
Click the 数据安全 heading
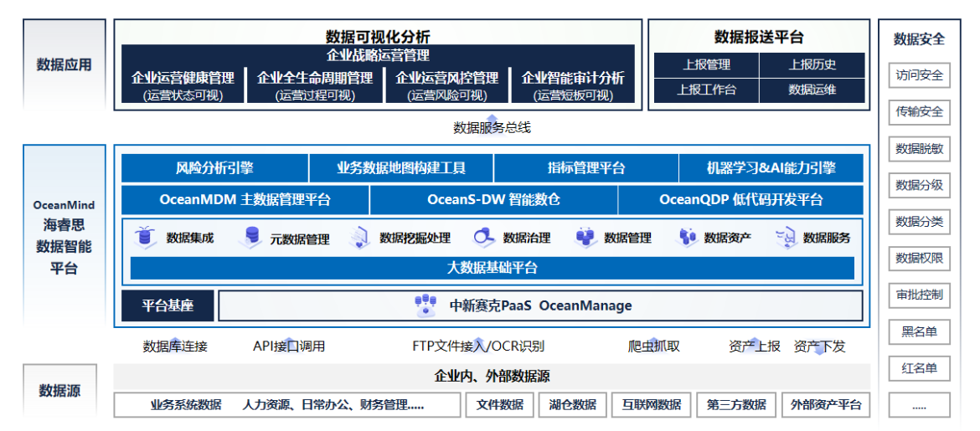919,38
